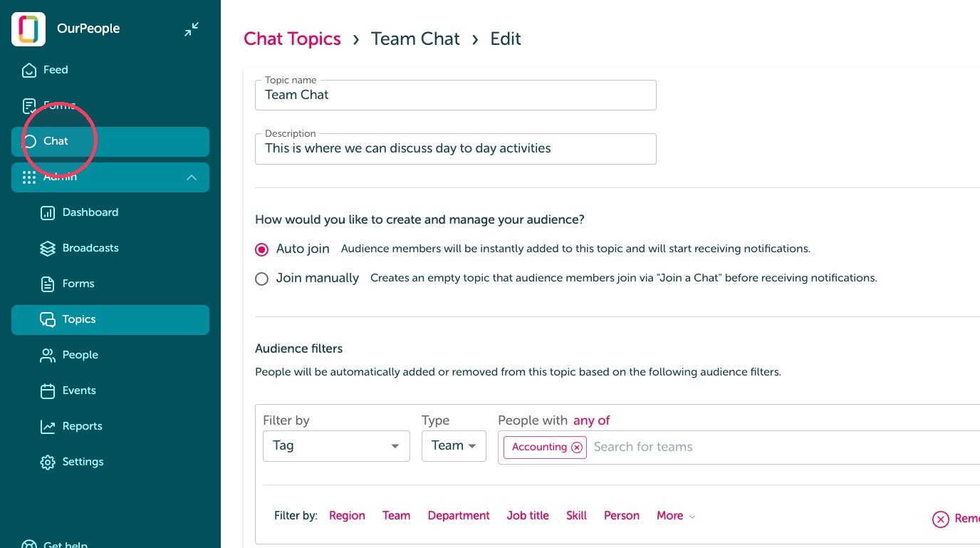The image size is (980, 548).
Task: Select the Auto join radio button
Action: point(262,249)
